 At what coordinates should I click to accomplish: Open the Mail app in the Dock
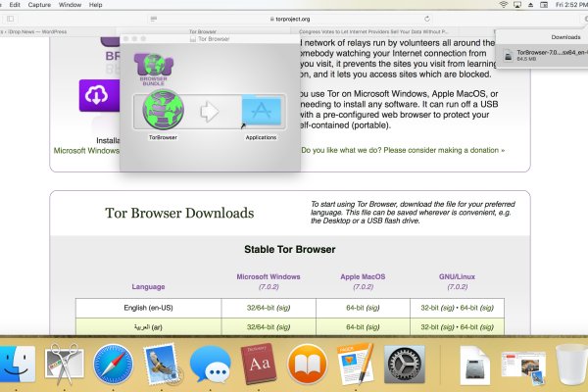pyautogui.click(x=162, y=365)
